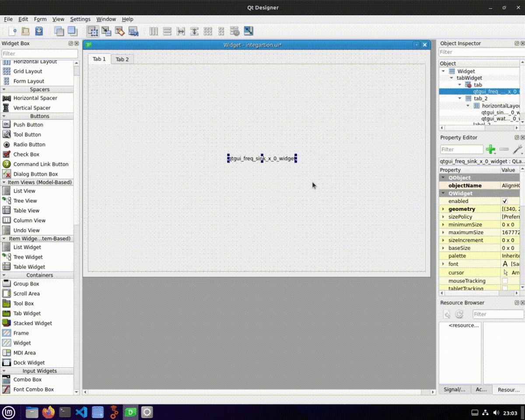The width and height of the screenshot is (525, 420).
Task: Apply Lay Out Horizontally from the toolbar
Action: tap(153, 31)
